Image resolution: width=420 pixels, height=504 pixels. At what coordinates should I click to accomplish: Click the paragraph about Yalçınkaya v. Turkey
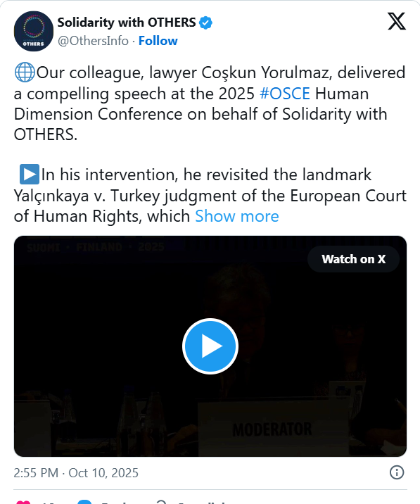[x=210, y=195]
